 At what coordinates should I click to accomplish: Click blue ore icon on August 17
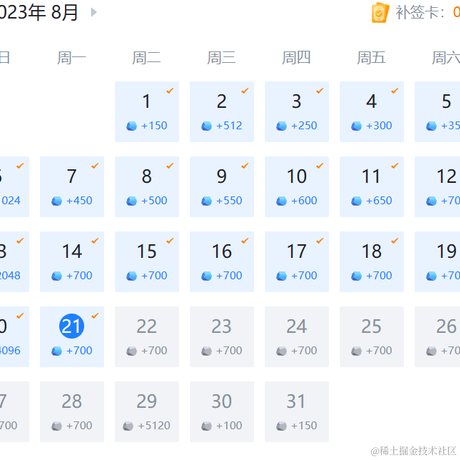click(x=282, y=276)
